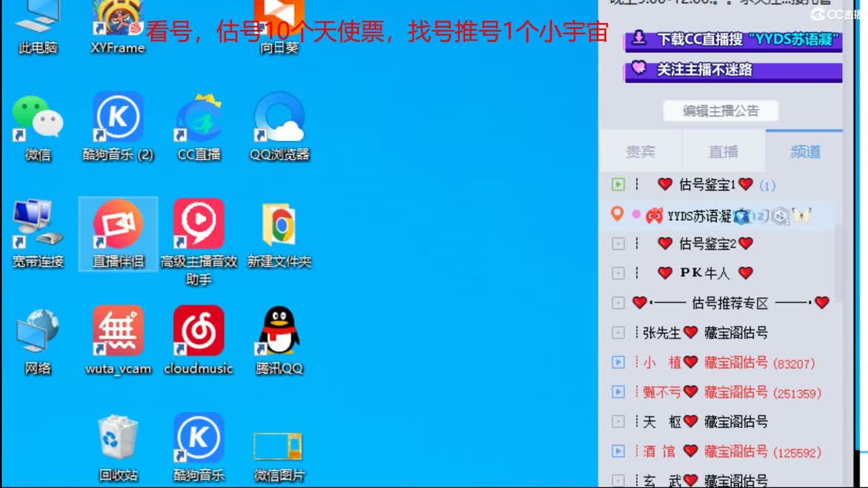The image size is (868, 488).
Task: Click the 下载CC直播搜 banner
Action: [x=733, y=40]
